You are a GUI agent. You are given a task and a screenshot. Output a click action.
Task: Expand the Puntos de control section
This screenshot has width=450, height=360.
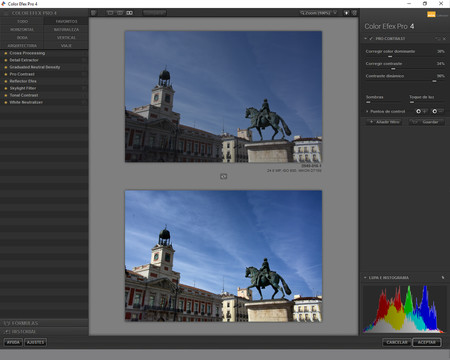pos(367,111)
